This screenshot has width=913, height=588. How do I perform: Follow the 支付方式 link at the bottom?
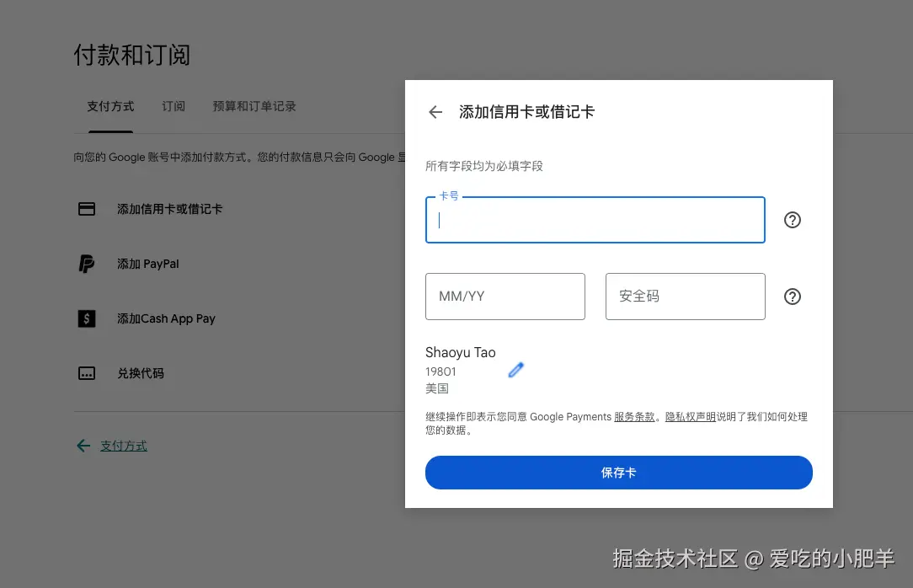click(x=124, y=446)
